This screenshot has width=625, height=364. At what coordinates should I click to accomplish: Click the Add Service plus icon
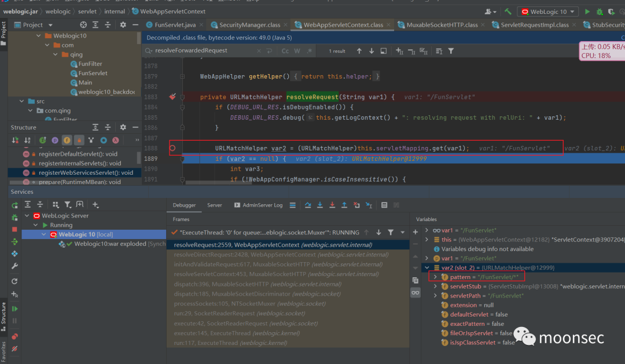pyautogui.click(x=95, y=204)
